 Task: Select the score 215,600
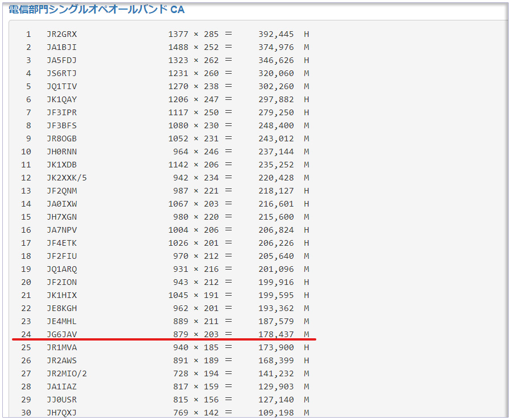276,217
